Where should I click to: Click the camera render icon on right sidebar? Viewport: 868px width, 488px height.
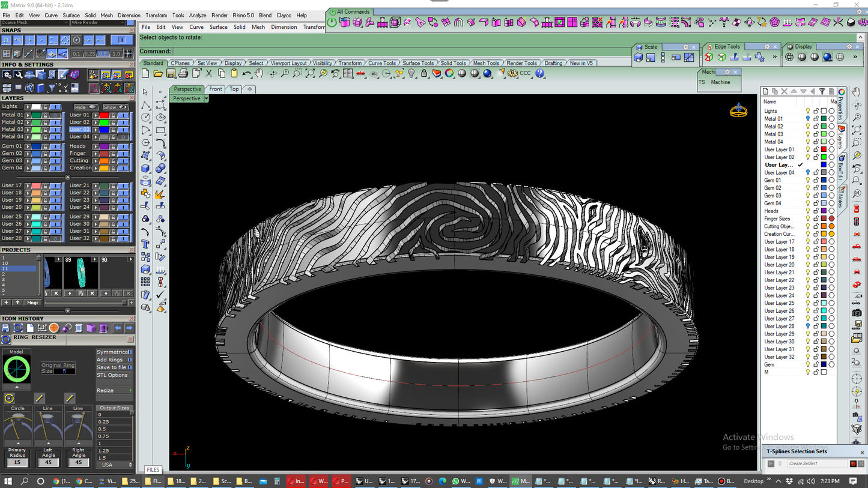point(857,312)
